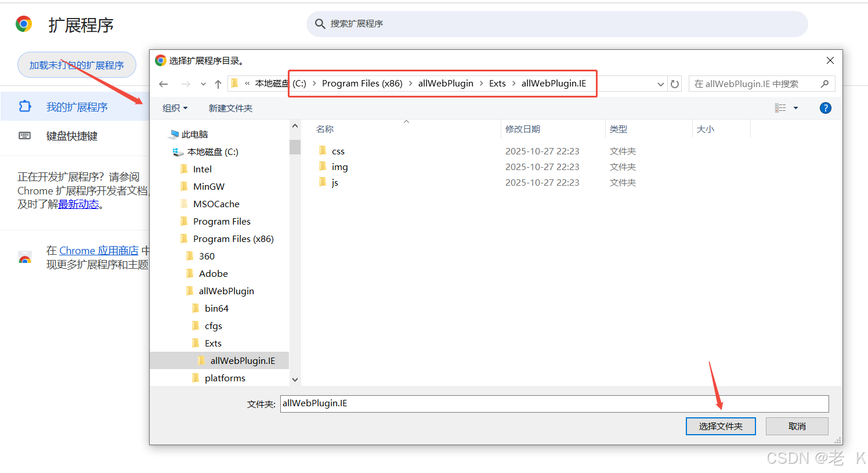Click the Chrome icon in dialog title
Viewport: 868px width, 473px height.
point(161,60)
